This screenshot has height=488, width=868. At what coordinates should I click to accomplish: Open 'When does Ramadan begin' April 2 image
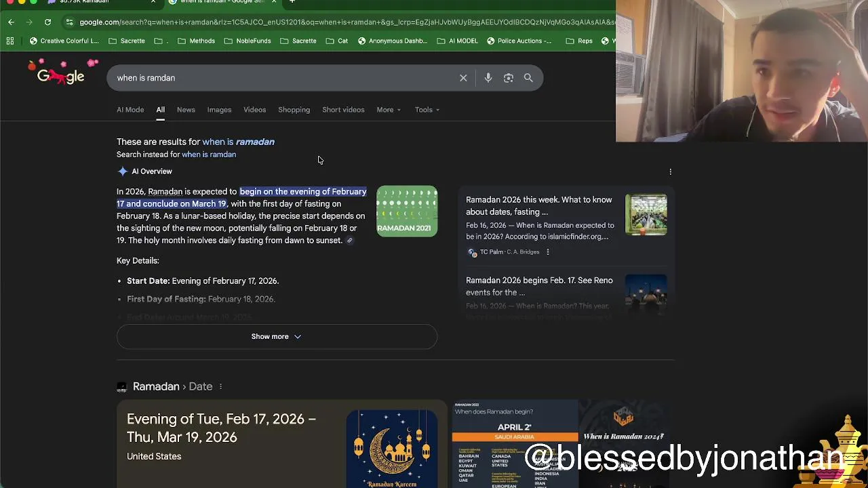click(x=515, y=444)
